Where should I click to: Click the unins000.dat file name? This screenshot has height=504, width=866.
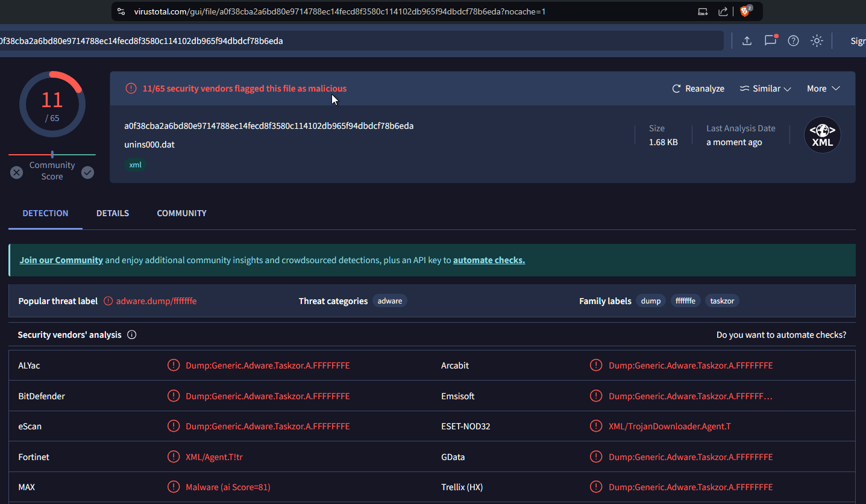pyautogui.click(x=149, y=145)
